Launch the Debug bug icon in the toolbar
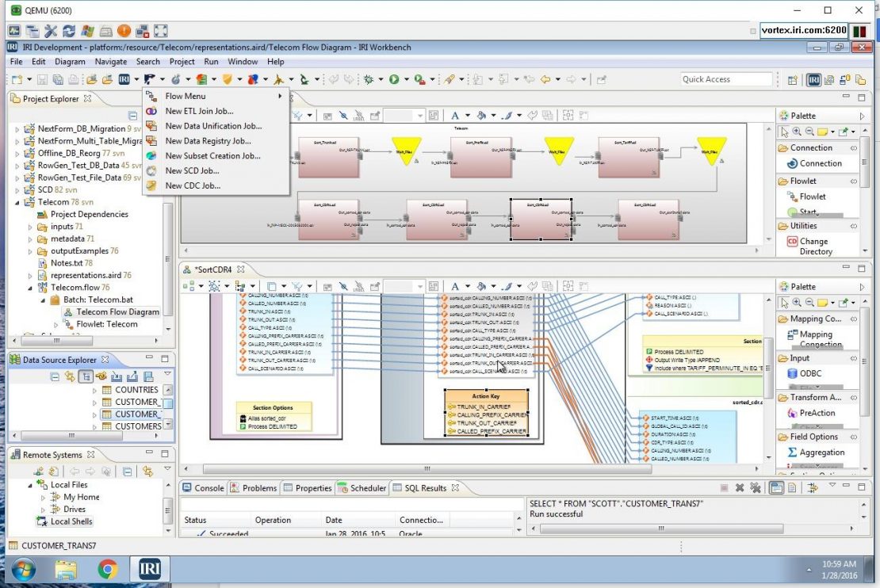Viewport: 880px width, 588px height. pyautogui.click(x=369, y=80)
